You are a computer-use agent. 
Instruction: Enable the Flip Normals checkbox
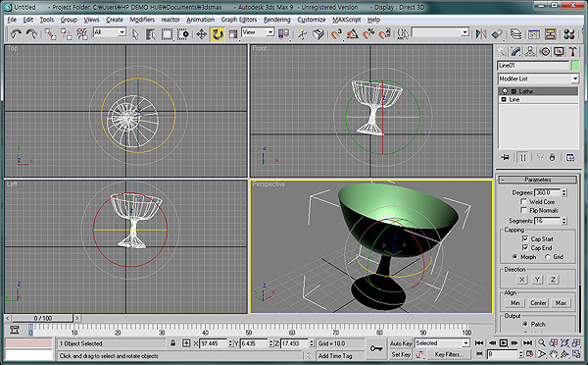coord(523,210)
